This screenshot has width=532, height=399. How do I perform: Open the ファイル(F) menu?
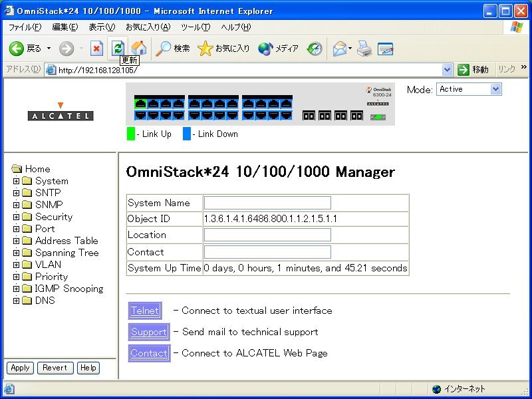click(25, 27)
